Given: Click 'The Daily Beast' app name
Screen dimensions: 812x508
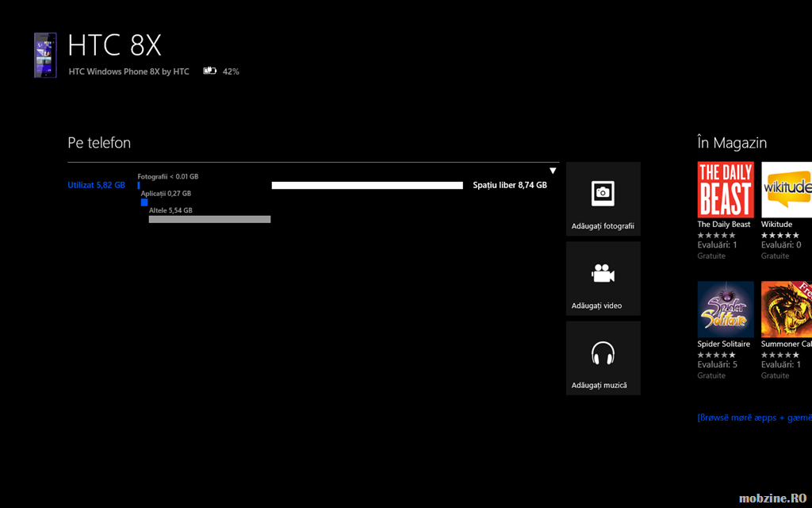Looking at the screenshot, I should click(724, 225).
